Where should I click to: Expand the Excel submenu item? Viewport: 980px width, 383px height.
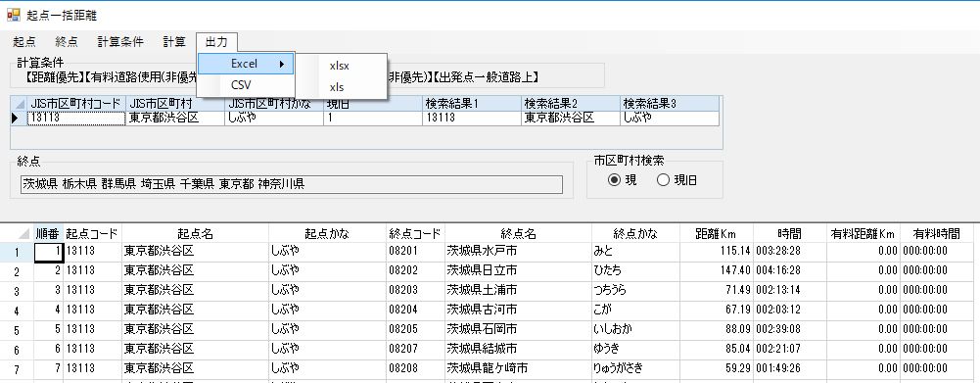tap(246, 64)
